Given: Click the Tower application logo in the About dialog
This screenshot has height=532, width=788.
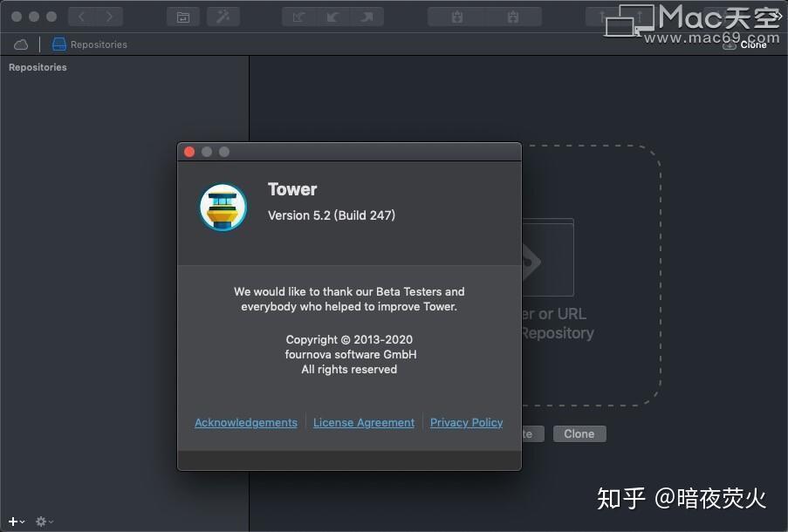Looking at the screenshot, I should tap(223, 207).
